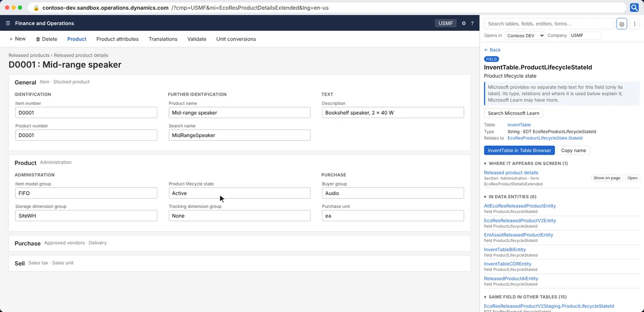The image size is (644, 312).
Task: Open the 'Opens in' Contoso DEV dropdown
Action: click(524, 35)
